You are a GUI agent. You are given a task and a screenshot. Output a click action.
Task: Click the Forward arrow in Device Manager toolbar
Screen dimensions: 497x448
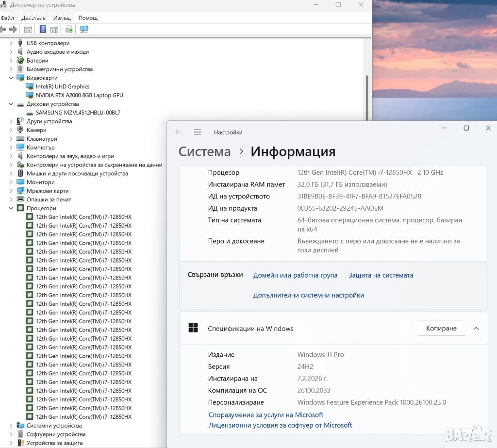(x=13, y=30)
